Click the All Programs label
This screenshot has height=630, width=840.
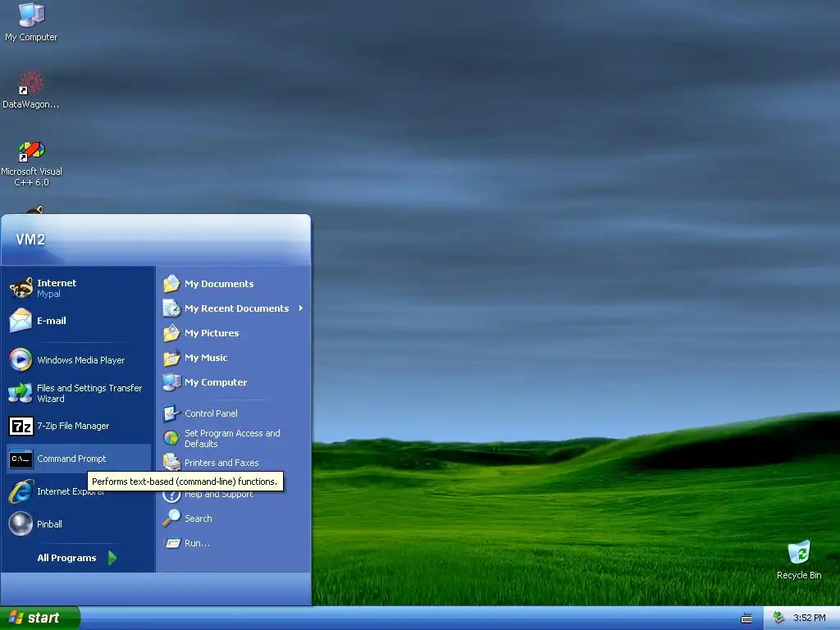pyautogui.click(x=66, y=558)
